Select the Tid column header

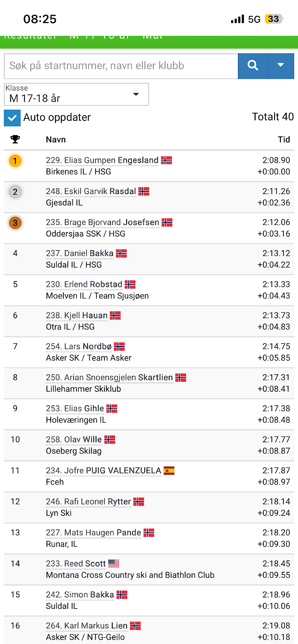tap(284, 139)
